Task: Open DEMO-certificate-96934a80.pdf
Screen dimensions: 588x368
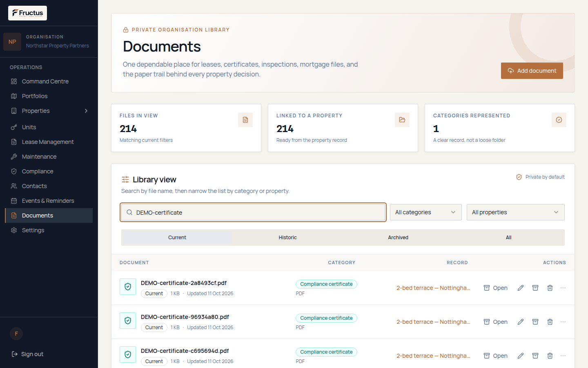Action: tap(496, 322)
